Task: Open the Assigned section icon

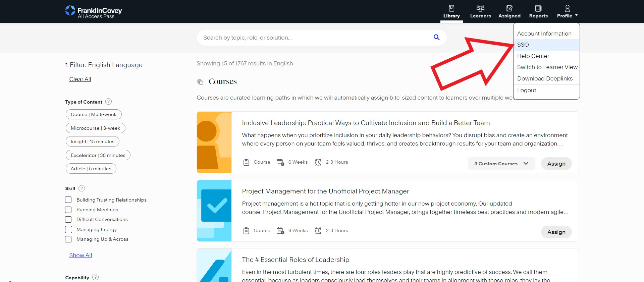Action: click(x=509, y=8)
